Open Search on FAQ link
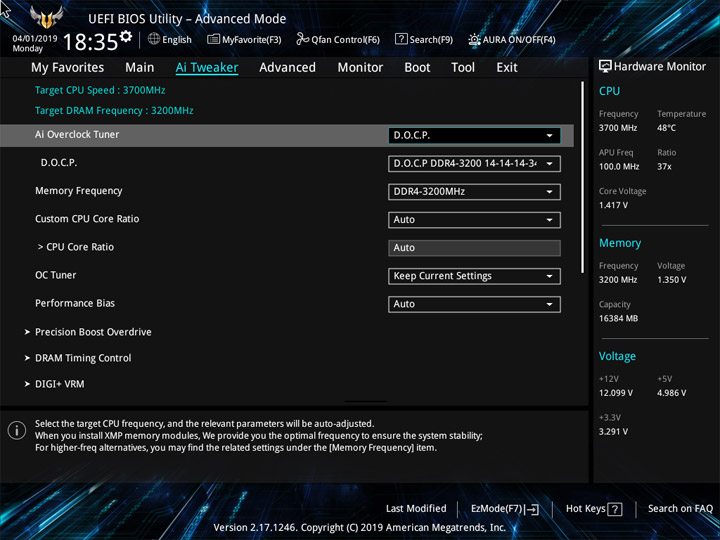The image size is (720, 540). tap(680, 509)
